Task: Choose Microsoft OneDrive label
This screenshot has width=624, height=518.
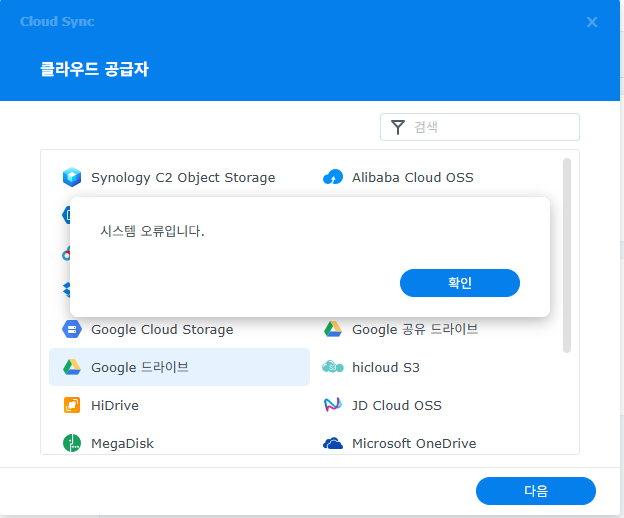Action: pyautogui.click(x=414, y=443)
